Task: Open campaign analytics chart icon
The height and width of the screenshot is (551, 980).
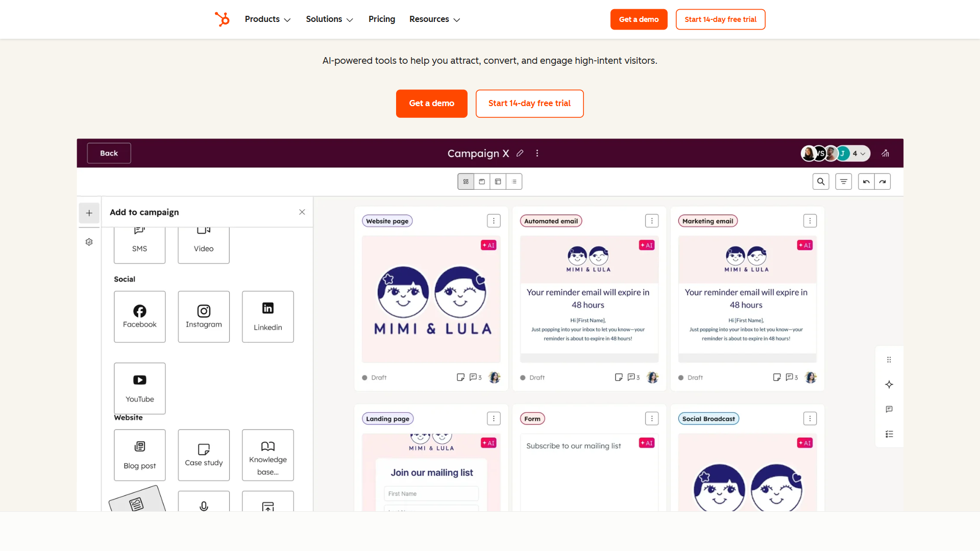Action: click(885, 153)
